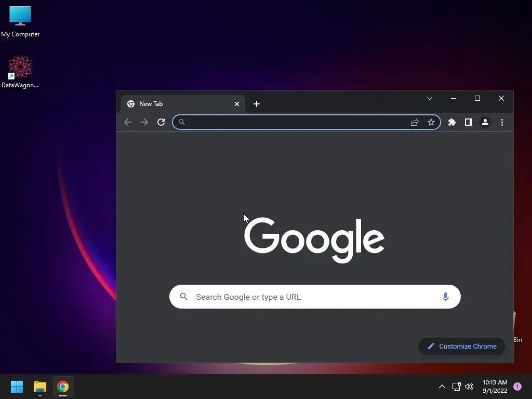
Task: Open a new tab with plus button
Action: tap(257, 104)
